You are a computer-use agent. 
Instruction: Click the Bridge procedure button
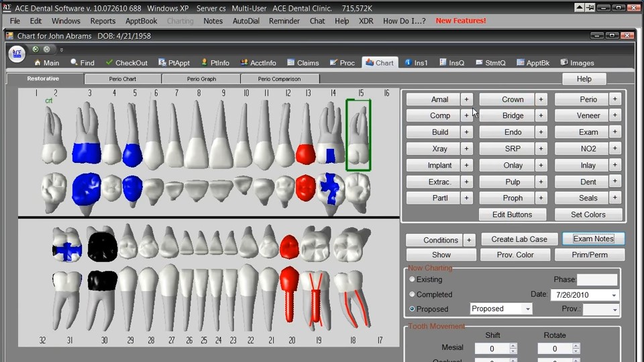click(x=507, y=116)
